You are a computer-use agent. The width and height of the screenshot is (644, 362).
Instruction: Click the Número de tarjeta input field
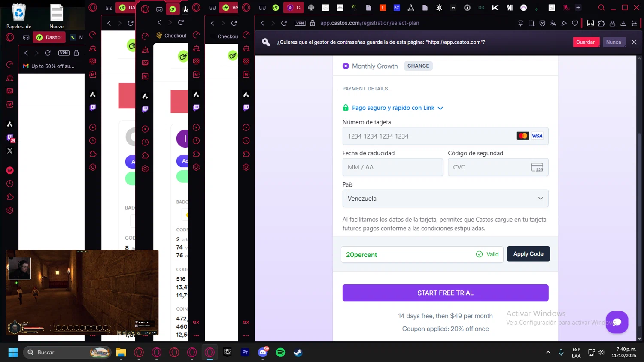[445, 136]
